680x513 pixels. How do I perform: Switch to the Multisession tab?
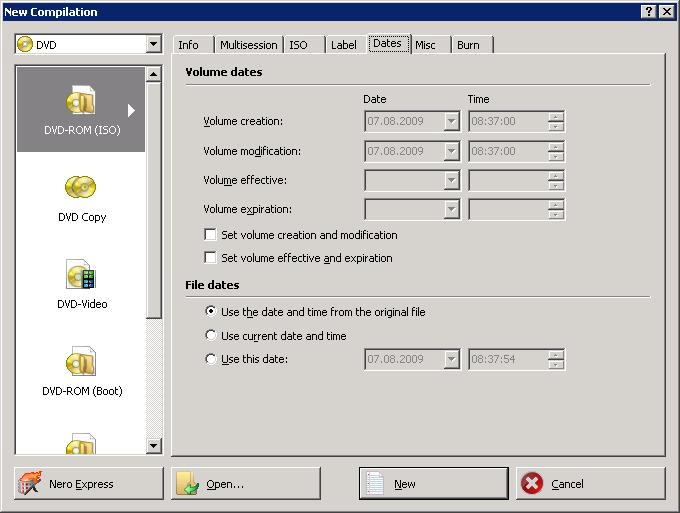pos(249,45)
